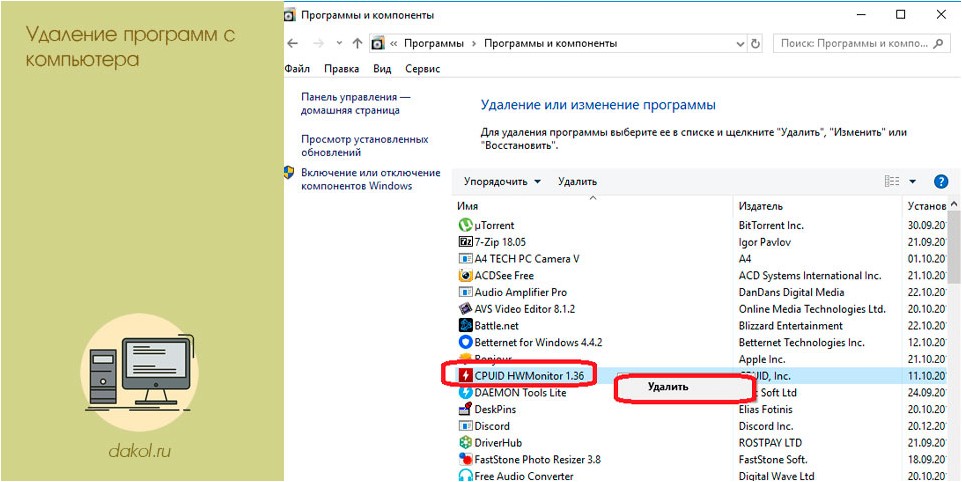The width and height of the screenshot is (962, 482).
Task: Open the recent locations dropdown arrow
Action: (339, 44)
